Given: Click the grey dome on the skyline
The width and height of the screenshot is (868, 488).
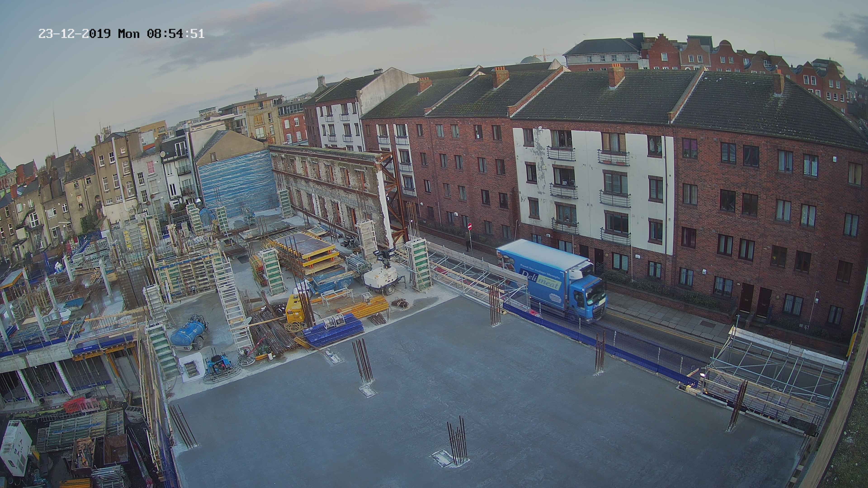Looking at the screenshot, I should [x=530, y=60].
